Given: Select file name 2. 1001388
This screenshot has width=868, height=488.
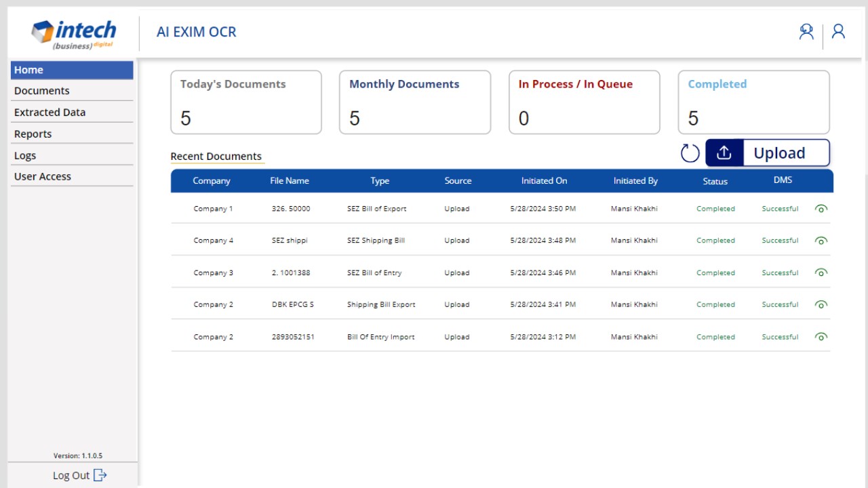Looking at the screenshot, I should [x=291, y=272].
